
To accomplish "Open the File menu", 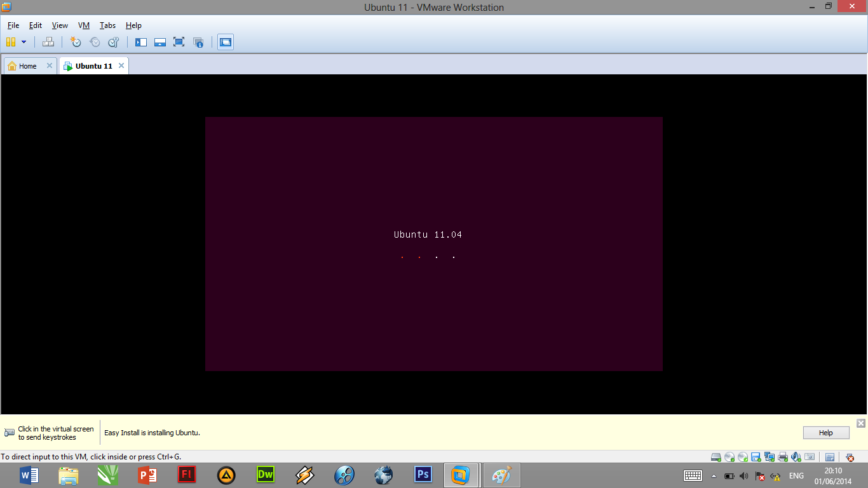I will (x=13, y=25).
